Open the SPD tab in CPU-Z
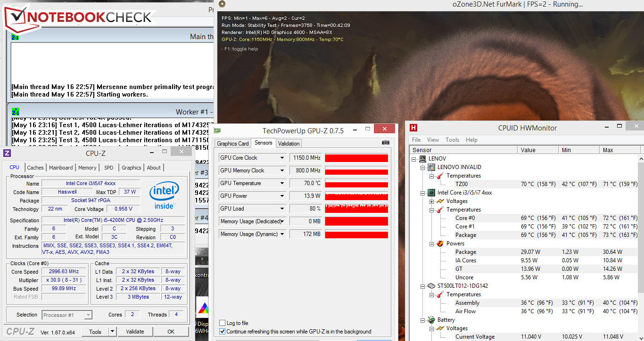644x341 pixels. [x=109, y=168]
